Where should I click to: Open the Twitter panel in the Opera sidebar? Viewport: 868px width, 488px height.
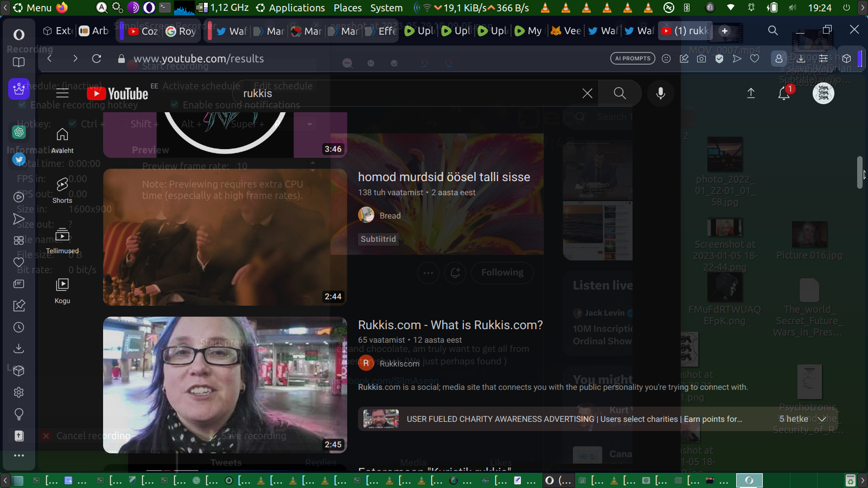[19, 159]
